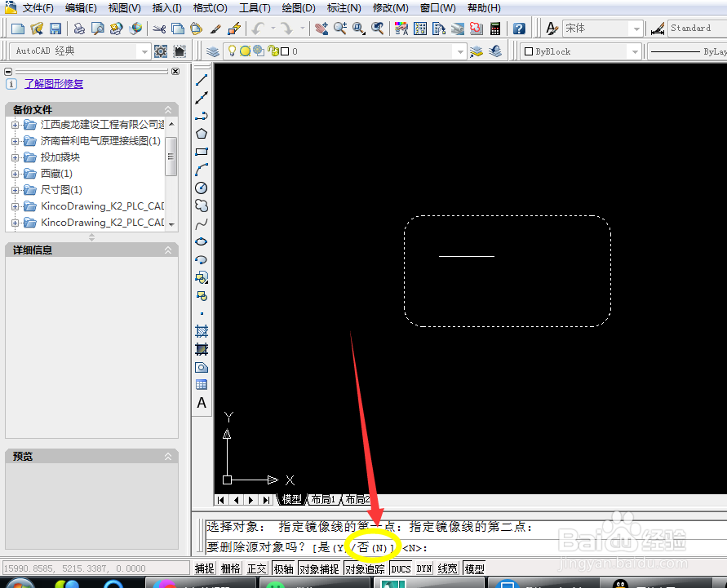Select the Construction Line tool
This screenshot has width=727, height=588.
[202, 98]
